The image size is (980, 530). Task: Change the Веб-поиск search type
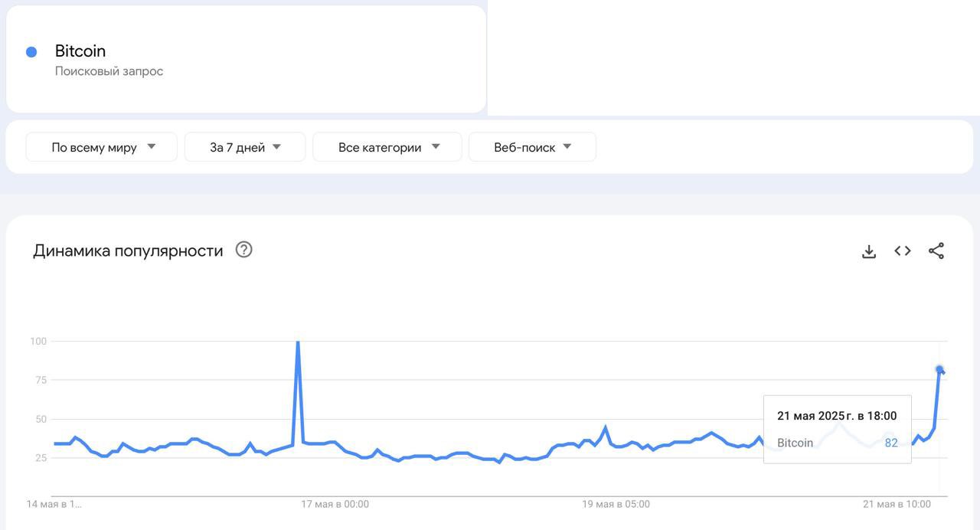pyautogui.click(x=532, y=147)
